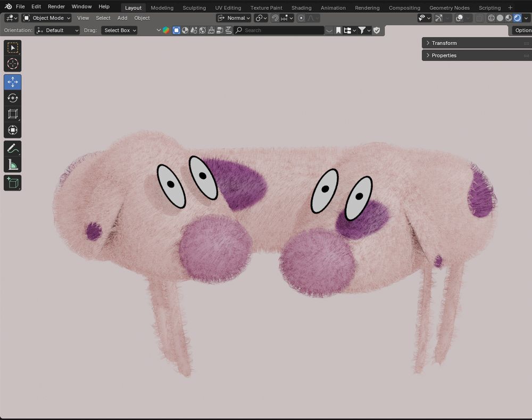Screen dimensions: 532x420
Task: Open the snapping options dropdown
Action: click(287, 18)
